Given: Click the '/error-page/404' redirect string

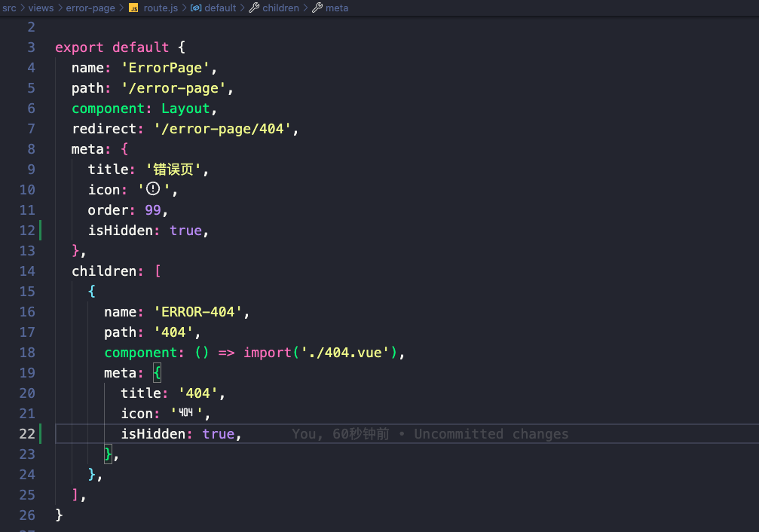Looking at the screenshot, I should pos(222,129).
